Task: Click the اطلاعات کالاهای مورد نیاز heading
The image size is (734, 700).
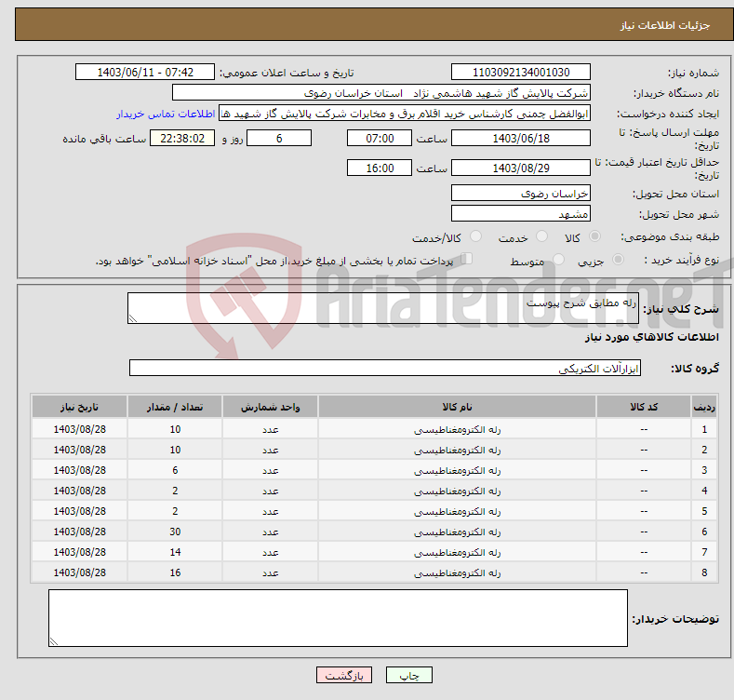Action: (651, 337)
